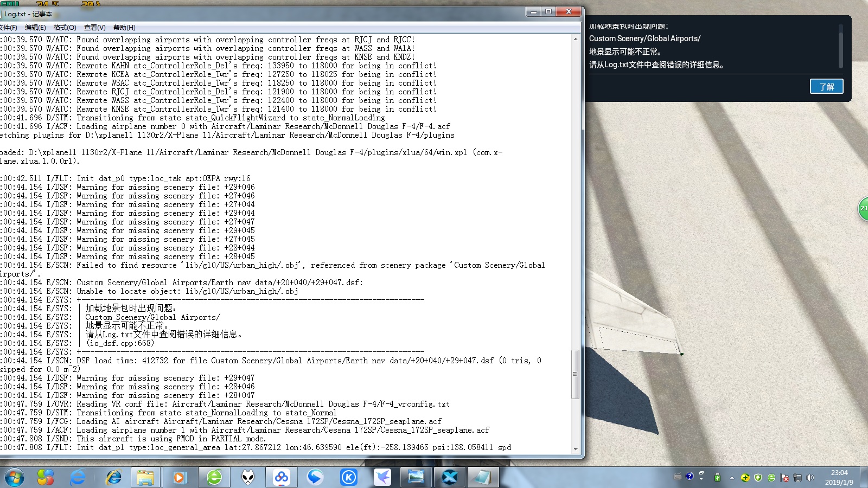The height and width of the screenshot is (488, 868).
Task: Launch the light blue Internet Explorer taskbar icon
Action: point(78,477)
